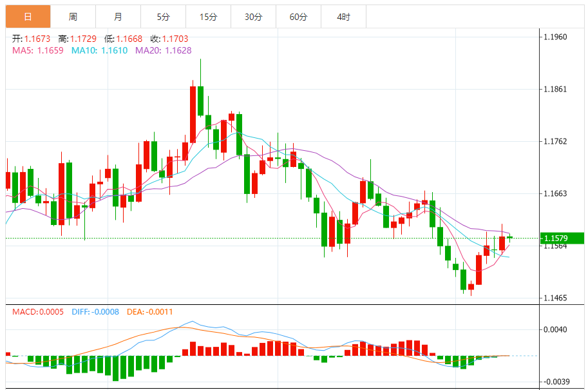Viewport: 588px width, 390px height.
Task: Open the 5分 timeframe tab
Action: tap(163, 17)
